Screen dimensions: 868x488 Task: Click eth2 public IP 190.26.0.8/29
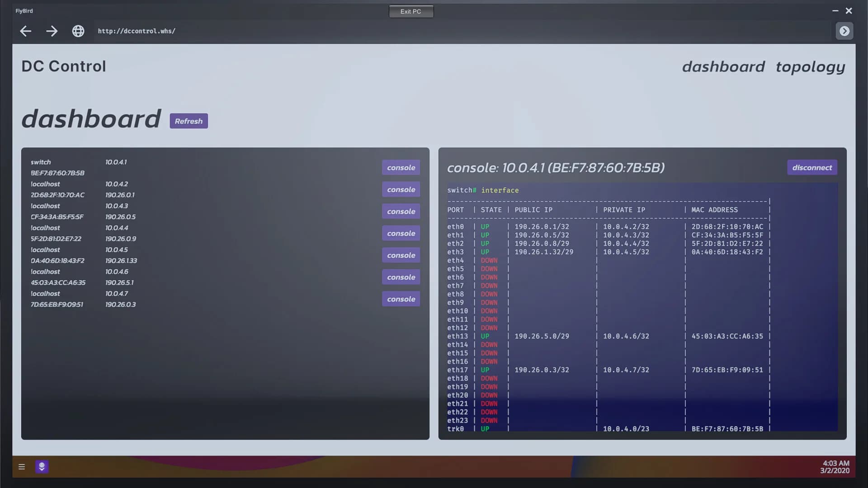pos(542,244)
